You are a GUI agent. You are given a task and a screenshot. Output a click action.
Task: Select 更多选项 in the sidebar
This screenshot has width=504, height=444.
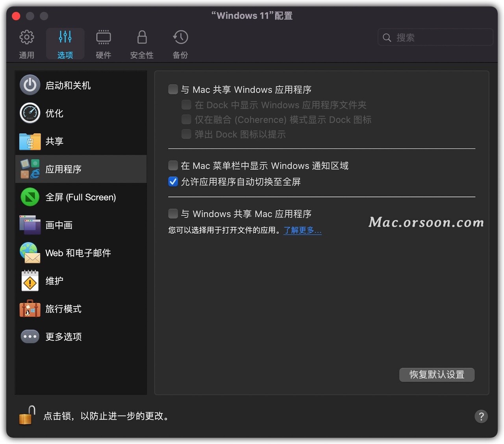[81, 337]
